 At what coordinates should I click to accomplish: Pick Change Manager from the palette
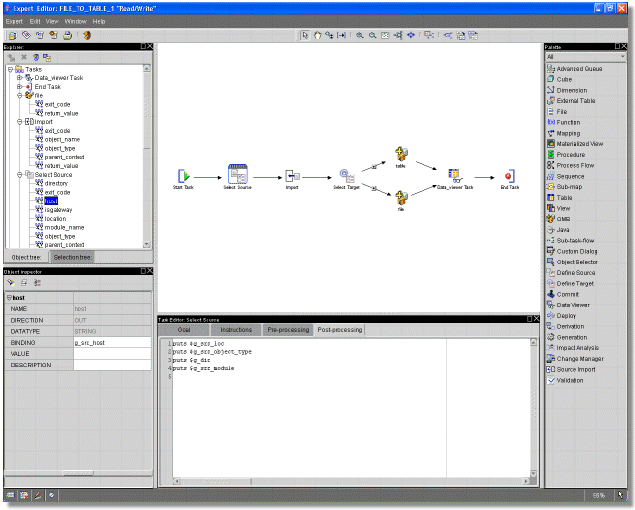[575, 358]
